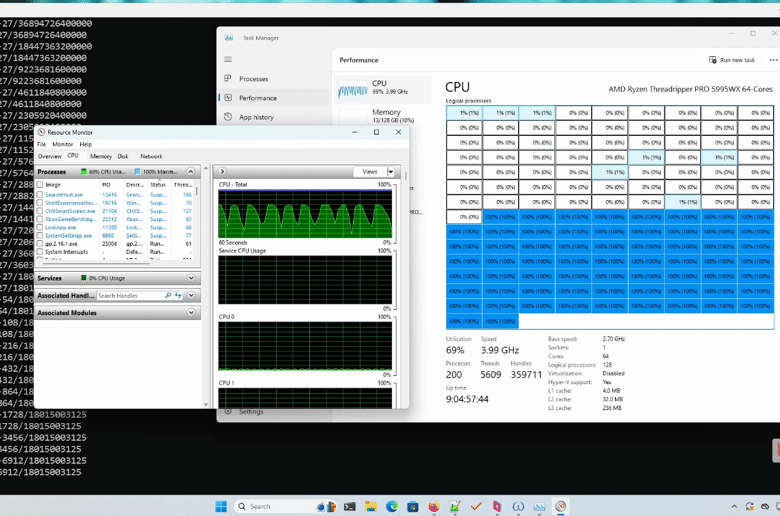Click refresh icon next to Search Handles

tap(178, 296)
